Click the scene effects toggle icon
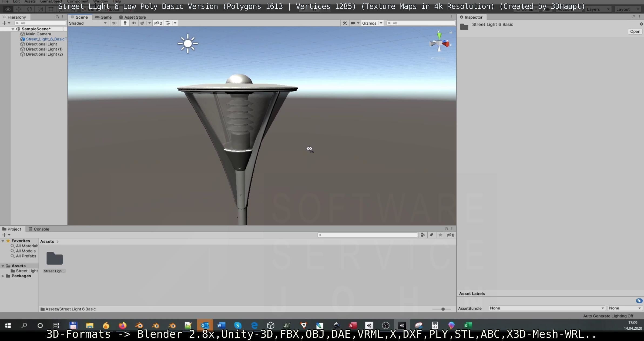This screenshot has height=341, width=644. (142, 23)
